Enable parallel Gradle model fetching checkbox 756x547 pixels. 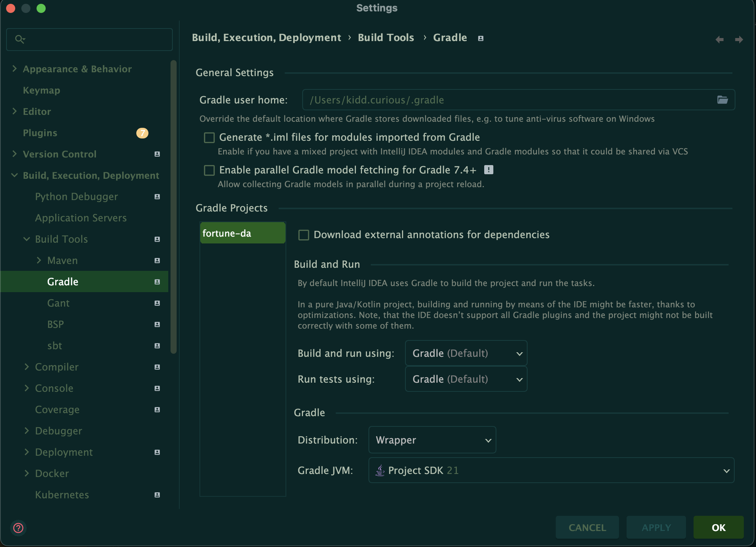[209, 170]
